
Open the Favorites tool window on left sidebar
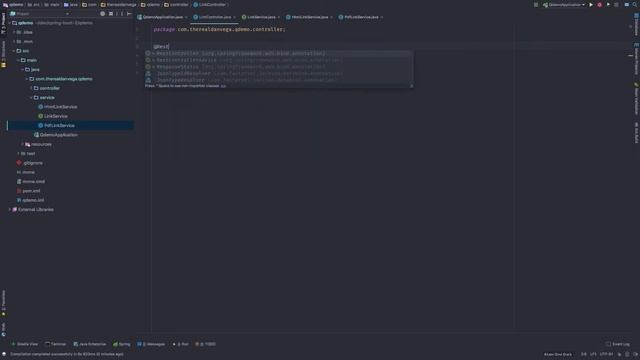coord(3,303)
